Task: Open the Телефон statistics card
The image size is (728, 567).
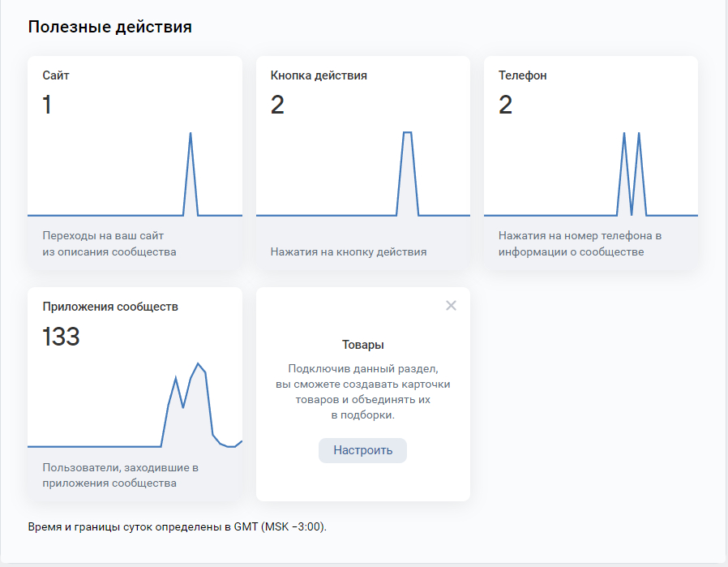Action: point(590,162)
